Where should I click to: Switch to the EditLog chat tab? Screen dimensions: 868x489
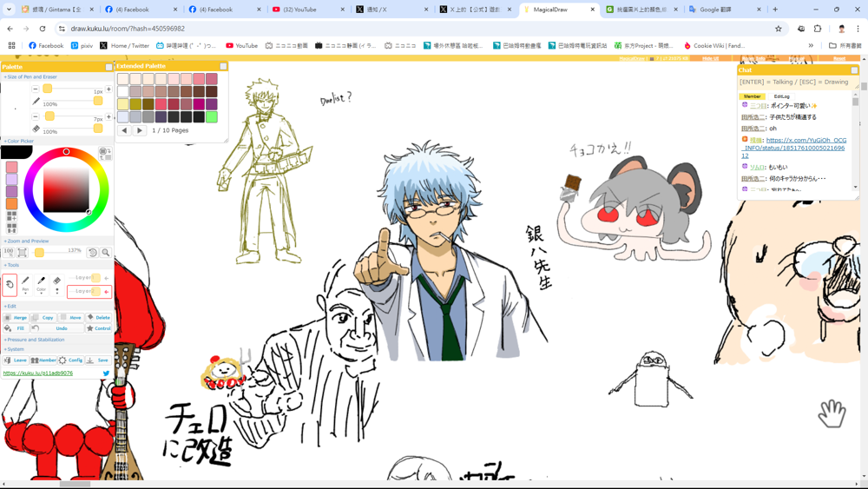[x=782, y=96]
